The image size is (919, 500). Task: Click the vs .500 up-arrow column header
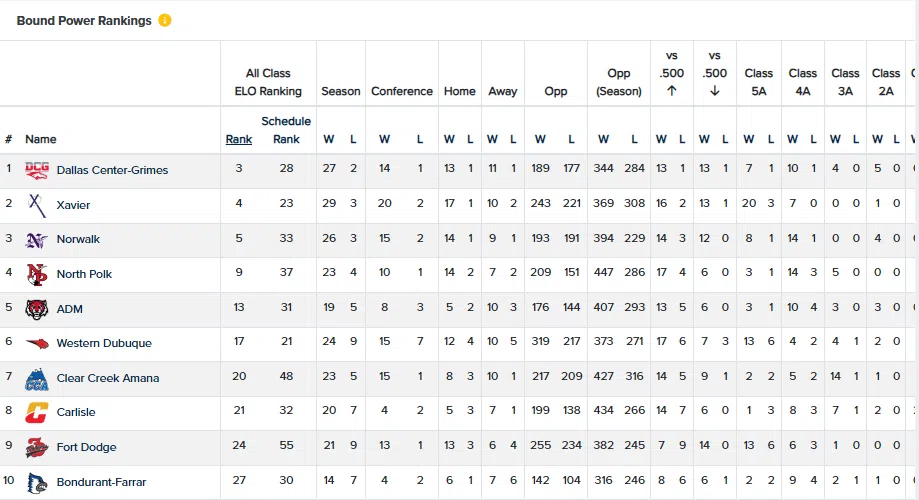coord(671,73)
